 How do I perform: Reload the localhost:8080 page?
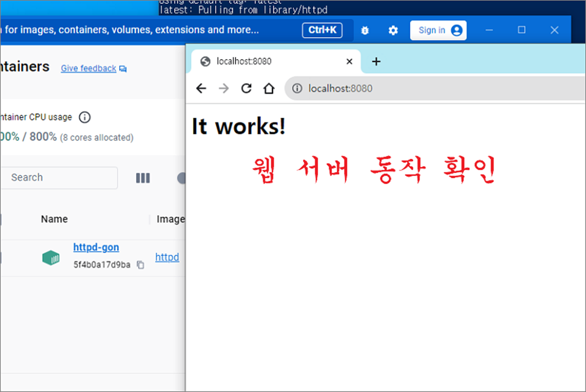point(246,88)
